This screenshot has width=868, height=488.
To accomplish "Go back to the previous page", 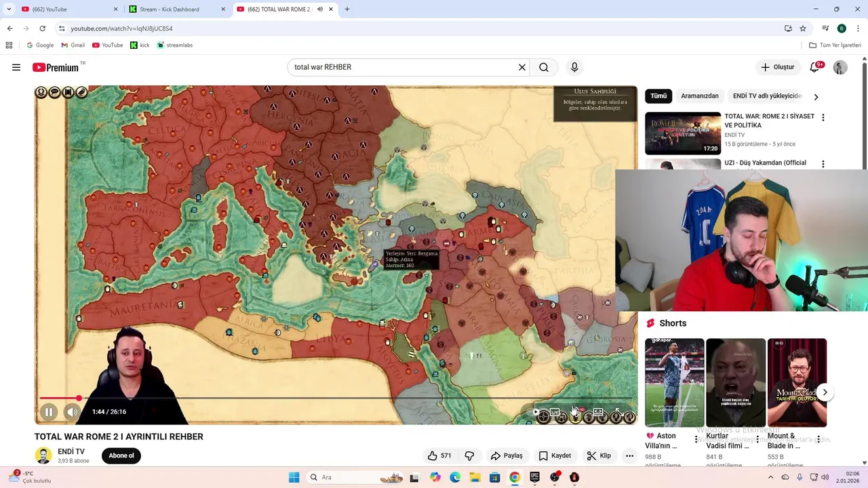I will pos(9,28).
